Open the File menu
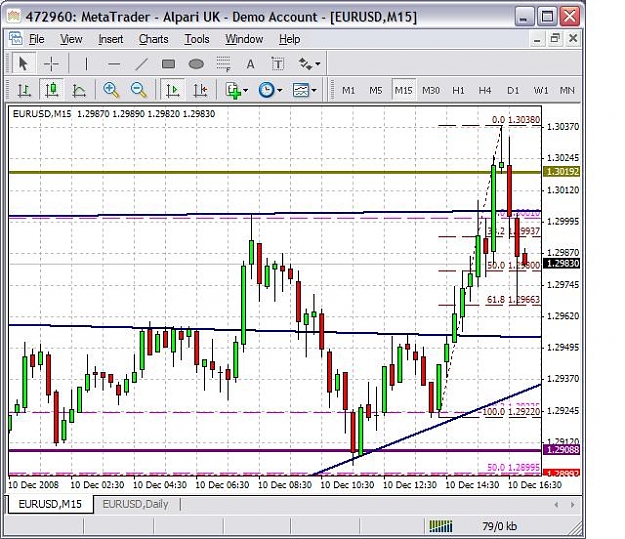The image size is (625, 539). (37, 39)
